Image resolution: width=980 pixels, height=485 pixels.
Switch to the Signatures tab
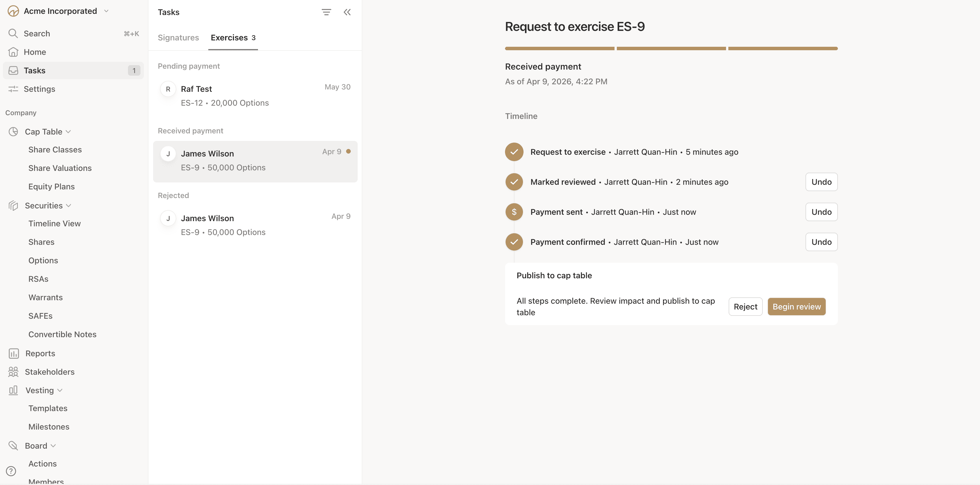coord(178,37)
